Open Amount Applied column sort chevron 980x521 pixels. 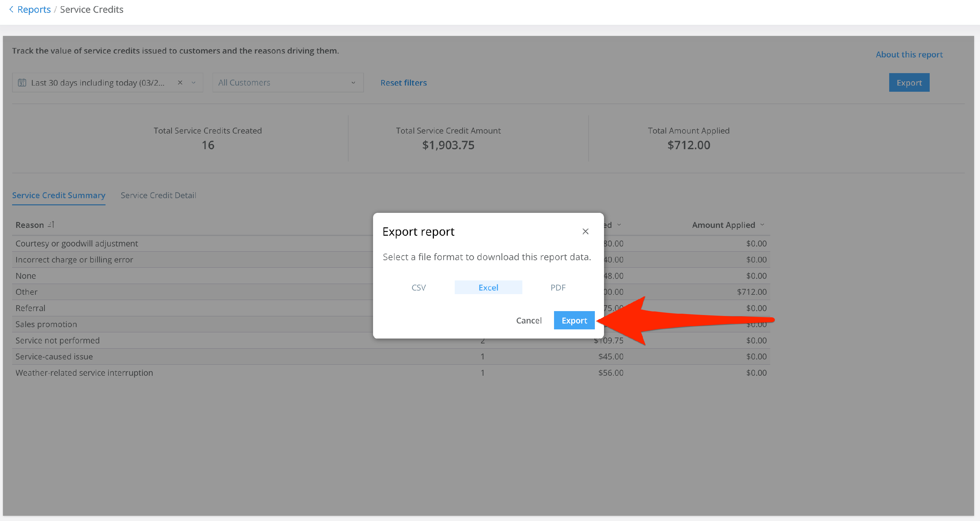[x=762, y=225]
